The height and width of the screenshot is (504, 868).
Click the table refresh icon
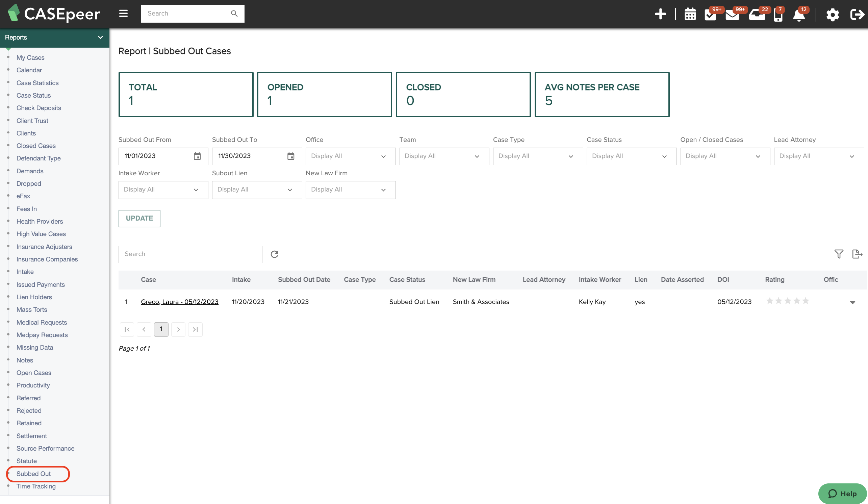(x=275, y=254)
